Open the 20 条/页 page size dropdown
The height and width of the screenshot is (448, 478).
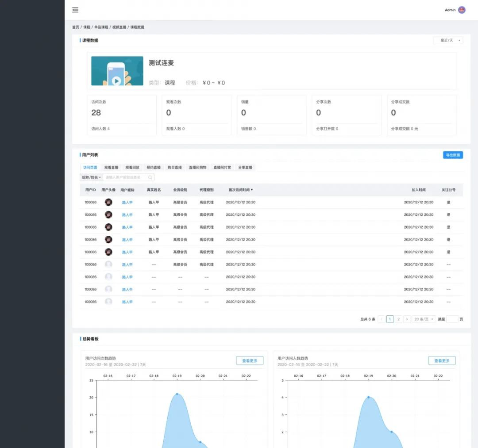[424, 319]
